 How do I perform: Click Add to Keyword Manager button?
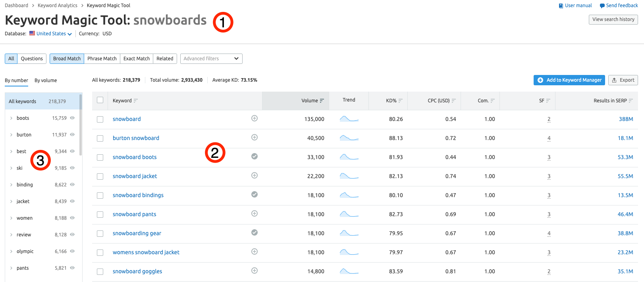569,80
